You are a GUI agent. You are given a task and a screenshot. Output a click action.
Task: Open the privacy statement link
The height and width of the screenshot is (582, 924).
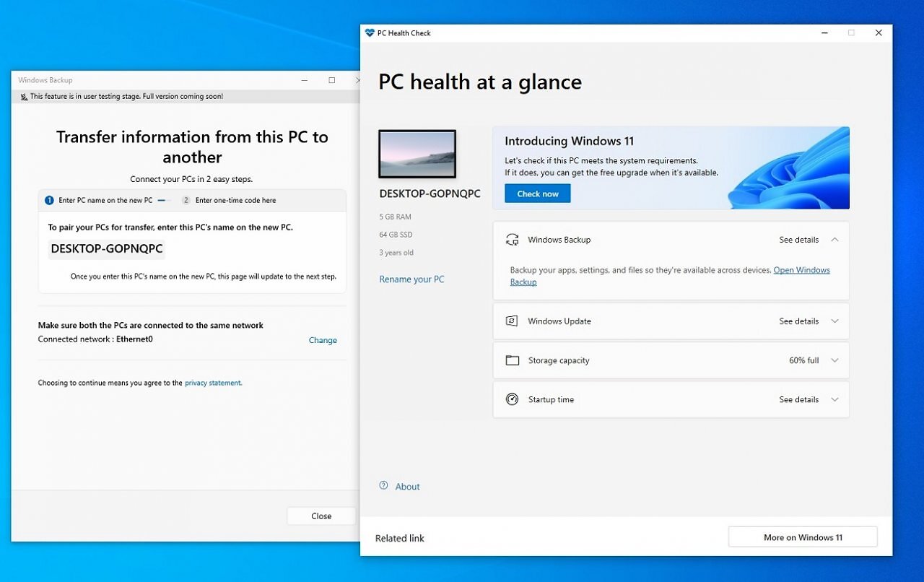213,383
